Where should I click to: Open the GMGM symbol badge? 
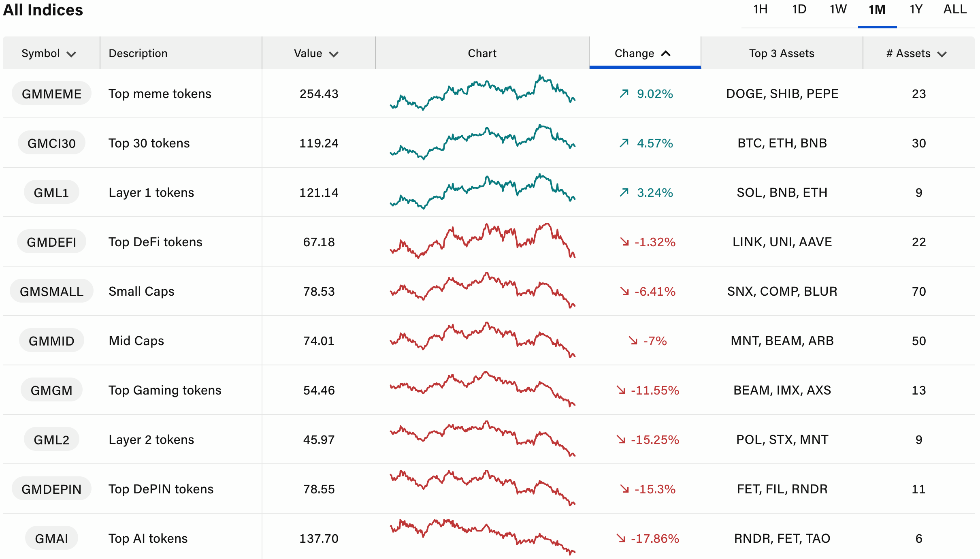51,390
